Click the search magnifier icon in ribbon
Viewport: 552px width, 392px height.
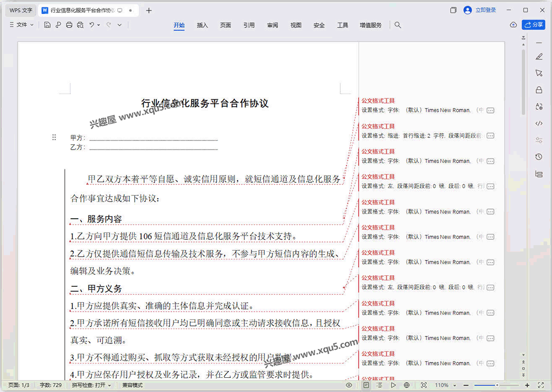tap(398, 25)
